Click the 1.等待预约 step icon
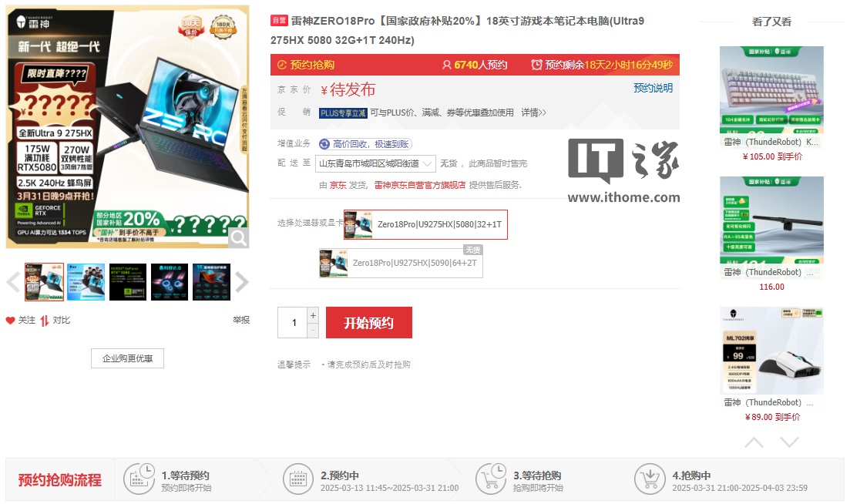Screen dimensions: 850x504 tap(139, 479)
